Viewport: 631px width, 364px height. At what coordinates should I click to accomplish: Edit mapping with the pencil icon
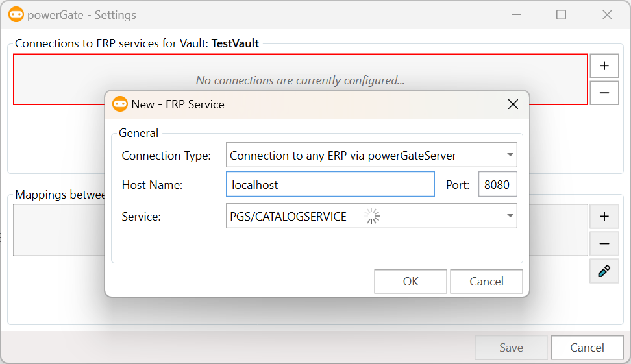[604, 271]
